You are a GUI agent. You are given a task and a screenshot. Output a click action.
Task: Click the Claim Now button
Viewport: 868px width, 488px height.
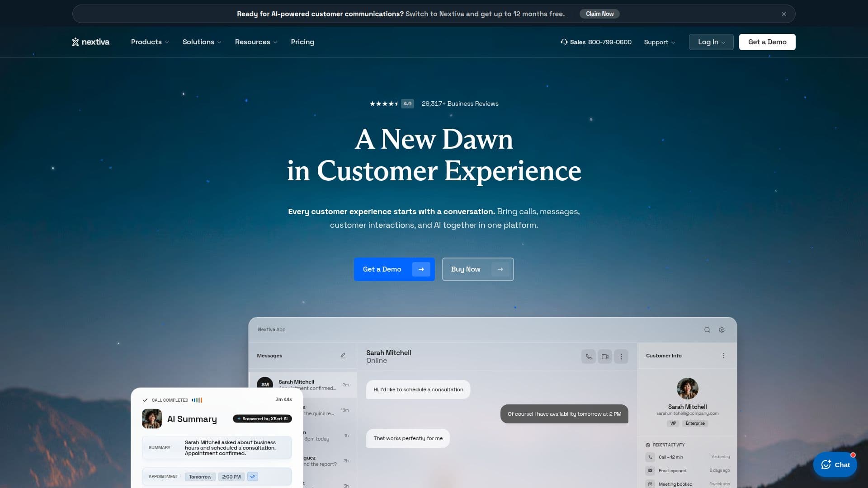coord(599,14)
